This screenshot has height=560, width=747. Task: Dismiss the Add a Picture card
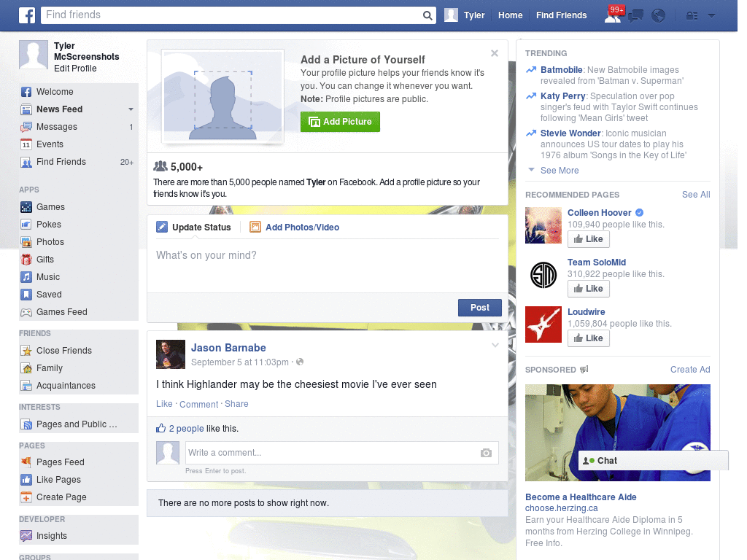click(495, 53)
